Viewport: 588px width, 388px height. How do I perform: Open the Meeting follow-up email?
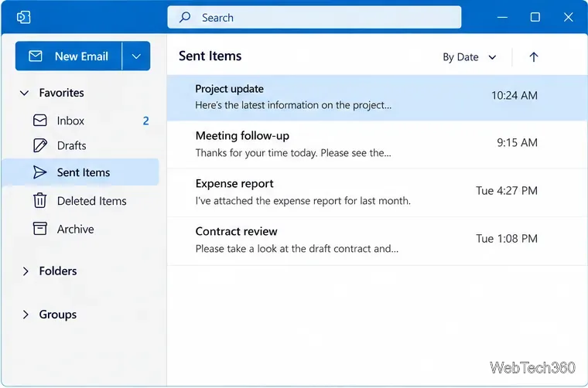coord(378,145)
